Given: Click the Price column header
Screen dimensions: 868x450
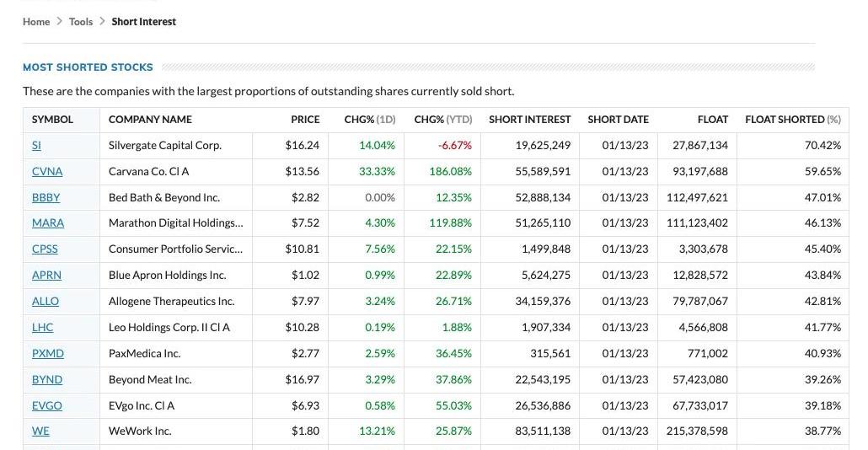Looking at the screenshot, I should pos(305,120).
